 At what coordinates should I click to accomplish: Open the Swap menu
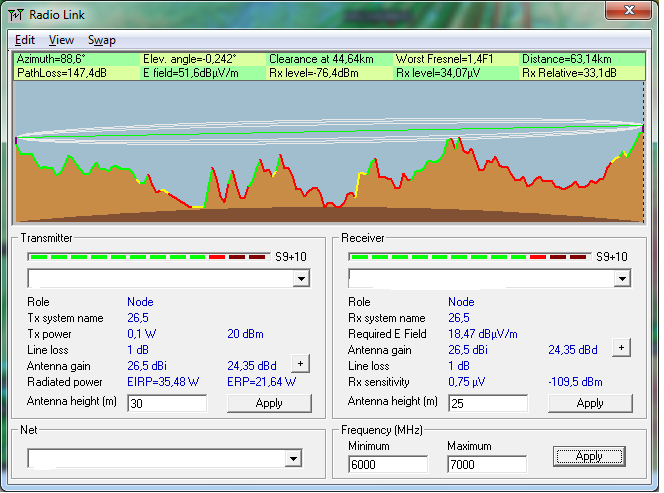pyautogui.click(x=102, y=40)
